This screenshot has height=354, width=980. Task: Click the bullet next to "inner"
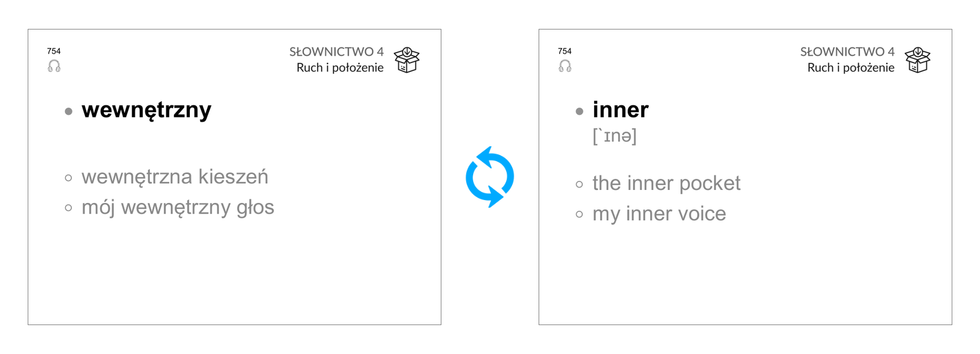(580, 111)
